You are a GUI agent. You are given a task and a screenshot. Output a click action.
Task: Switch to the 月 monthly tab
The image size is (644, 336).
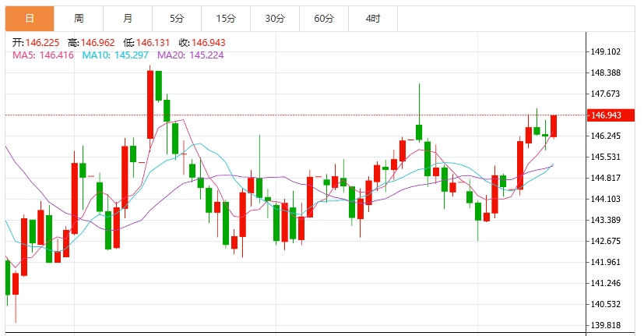point(128,19)
